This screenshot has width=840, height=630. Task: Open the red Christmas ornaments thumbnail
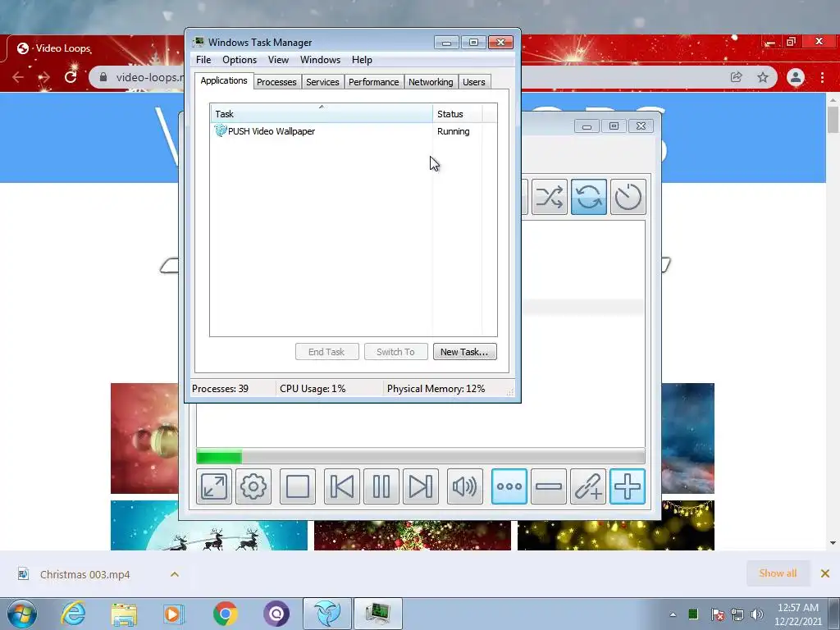(x=144, y=438)
